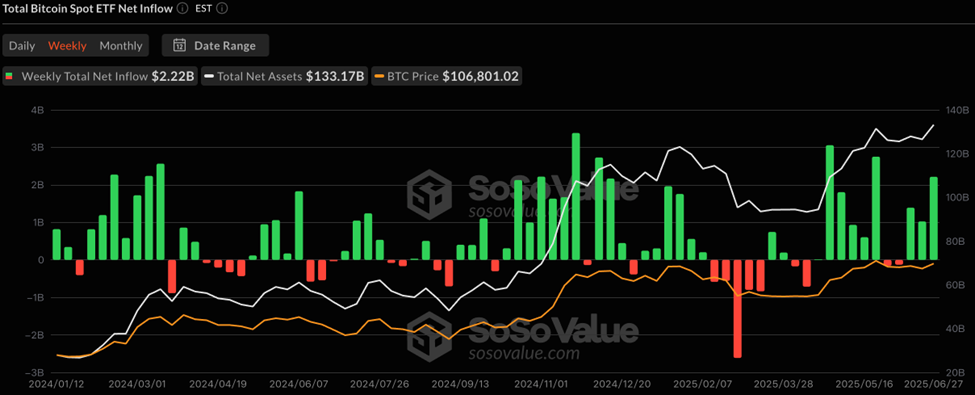Click the tallest green inflow bar

(576, 197)
